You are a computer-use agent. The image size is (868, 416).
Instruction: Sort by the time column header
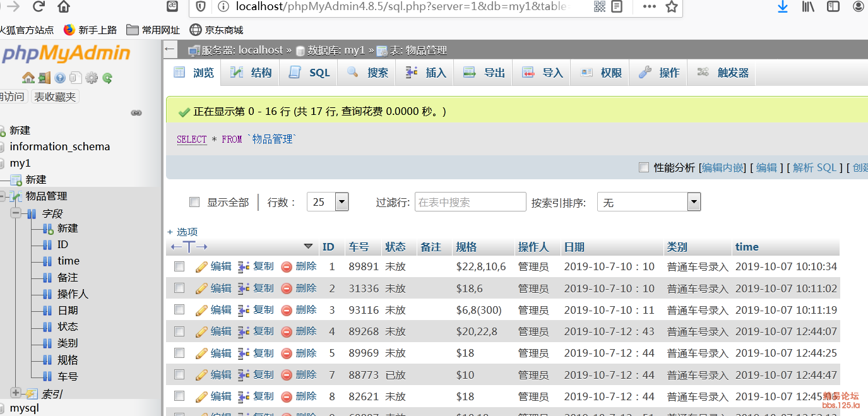click(x=747, y=247)
